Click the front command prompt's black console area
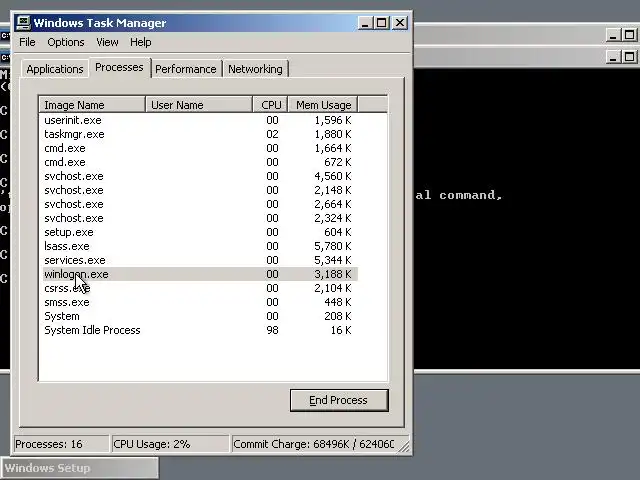Image resolution: width=640 pixels, height=480 pixels. 527,218
